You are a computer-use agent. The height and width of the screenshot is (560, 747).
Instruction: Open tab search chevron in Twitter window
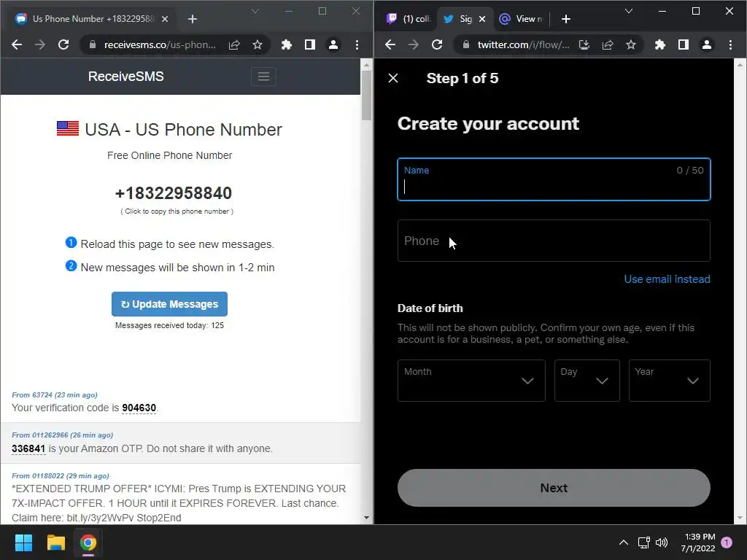(629, 11)
